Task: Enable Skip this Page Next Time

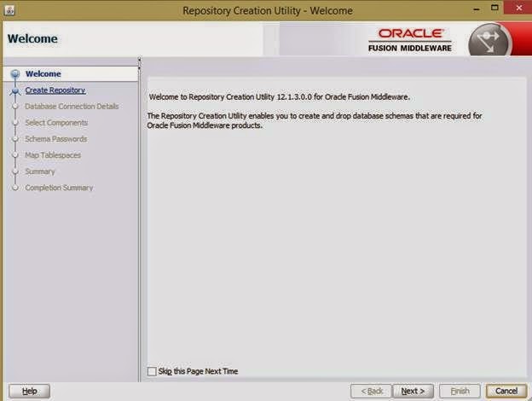Action: point(152,371)
